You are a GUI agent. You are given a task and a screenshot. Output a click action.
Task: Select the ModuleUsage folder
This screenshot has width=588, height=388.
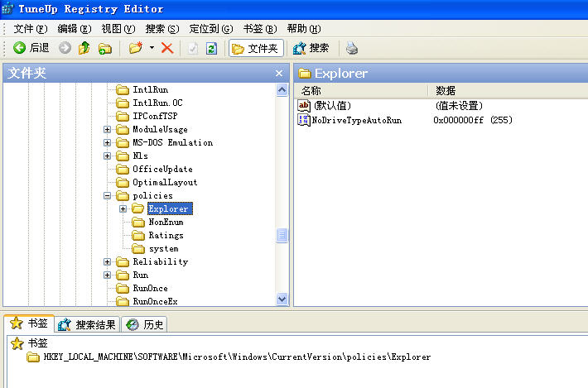click(152, 130)
